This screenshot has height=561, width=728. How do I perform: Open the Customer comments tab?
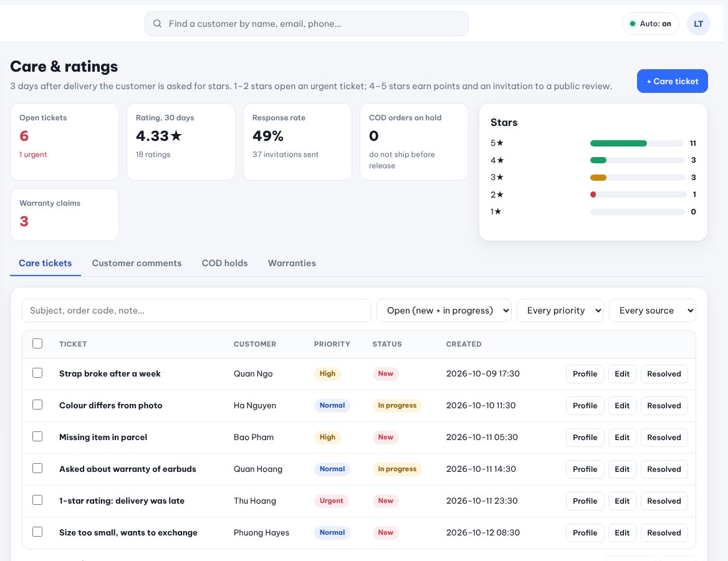coord(136,263)
